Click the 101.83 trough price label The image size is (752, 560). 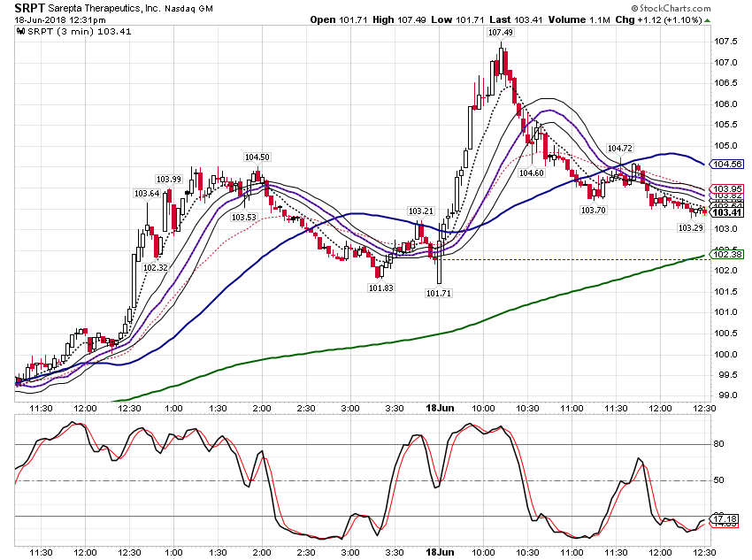[x=380, y=288]
